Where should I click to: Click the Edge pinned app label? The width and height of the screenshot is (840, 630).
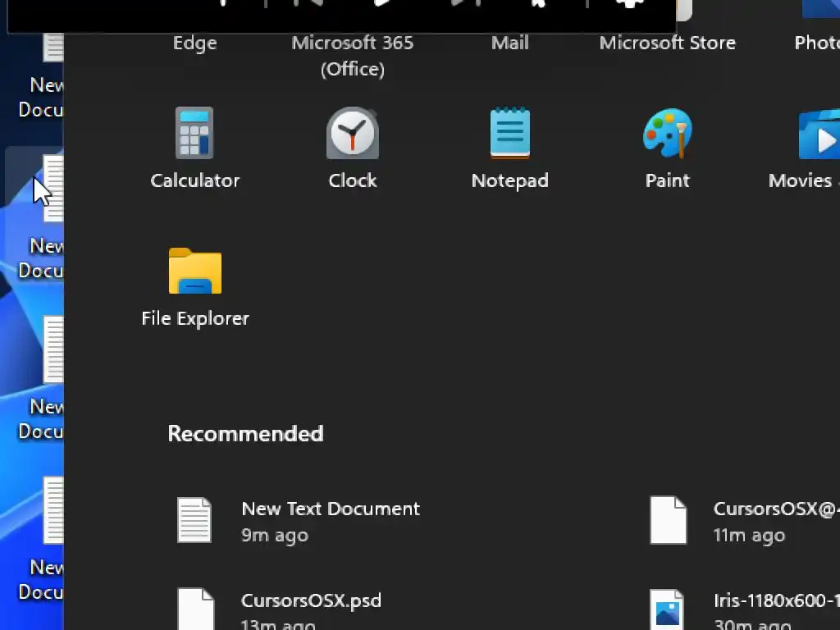pyautogui.click(x=195, y=43)
